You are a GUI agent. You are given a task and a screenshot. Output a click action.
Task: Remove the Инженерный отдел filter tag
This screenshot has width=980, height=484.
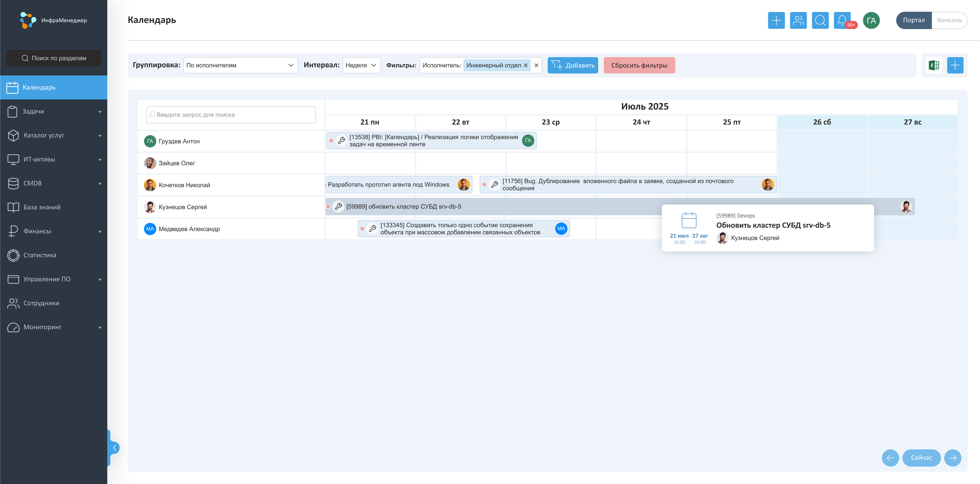525,65
